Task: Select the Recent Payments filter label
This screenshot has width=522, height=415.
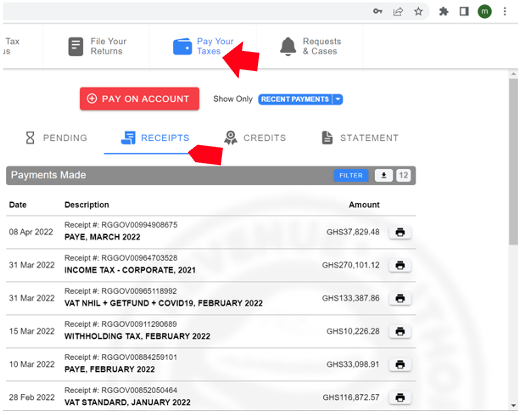Action: [295, 99]
